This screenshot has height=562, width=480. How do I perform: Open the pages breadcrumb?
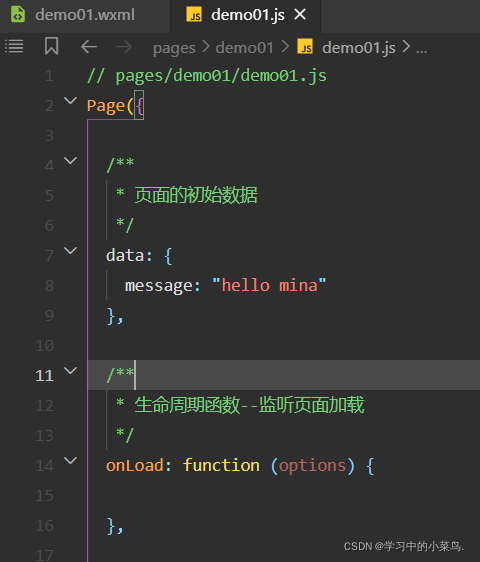[174, 48]
